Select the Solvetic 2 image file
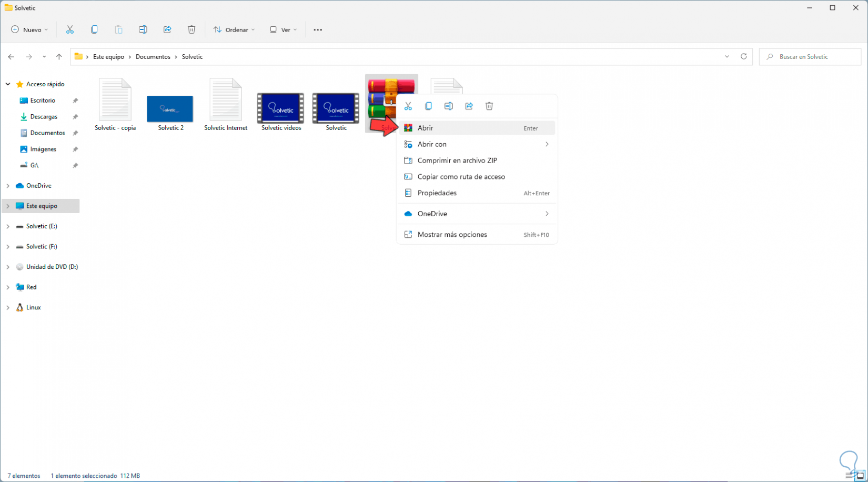 [170, 113]
